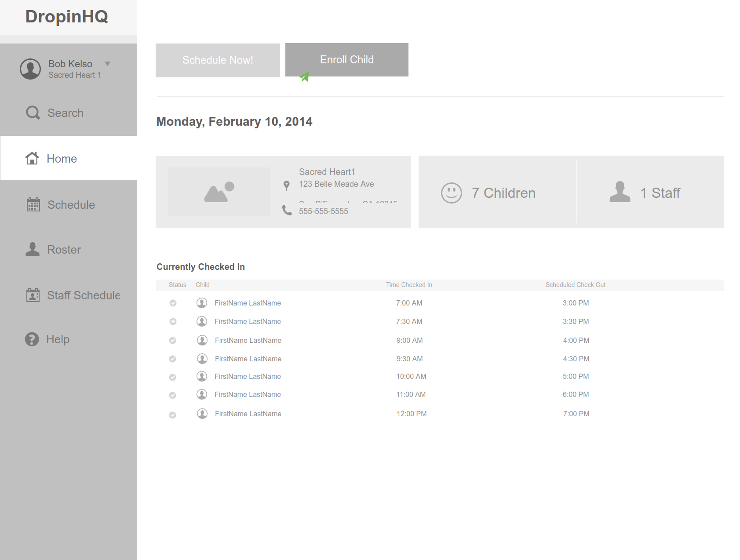The width and height of the screenshot is (740, 560).
Task: Click the Home house icon
Action: pos(32,158)
